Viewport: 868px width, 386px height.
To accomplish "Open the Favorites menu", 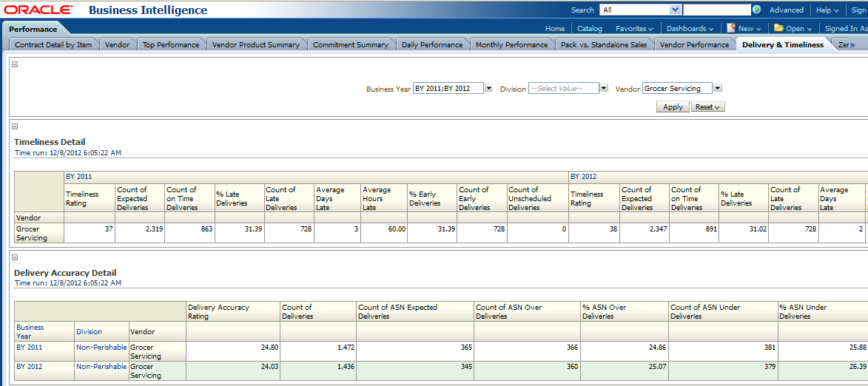I will coord(634,29).
